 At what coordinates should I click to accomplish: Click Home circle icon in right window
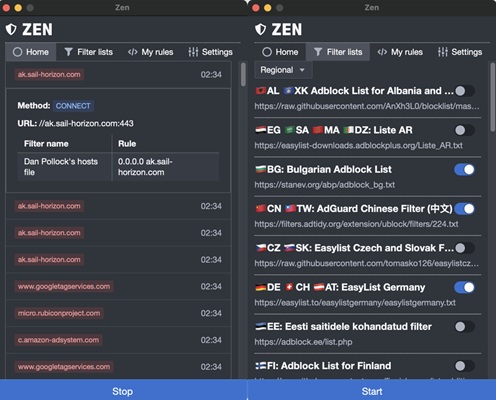pyautogui.click(x=267, y=52)
